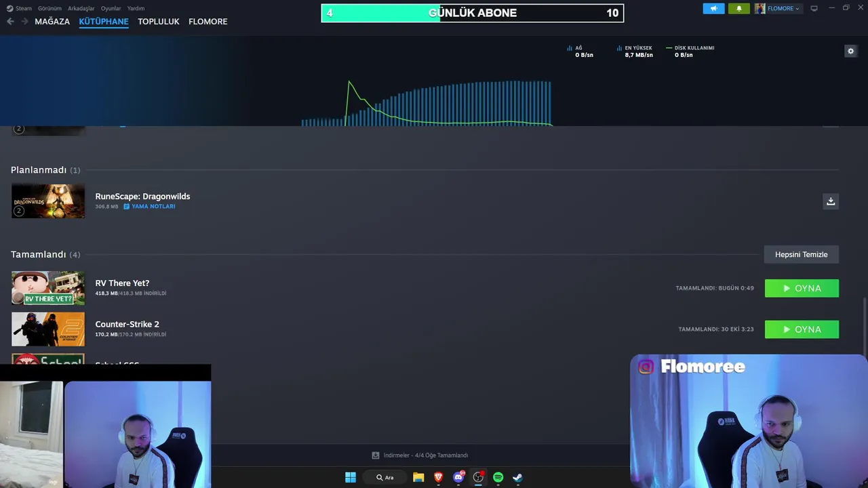Click Hepsini Temizle button
The image size is (868, 488).
(x=802, y=254)
